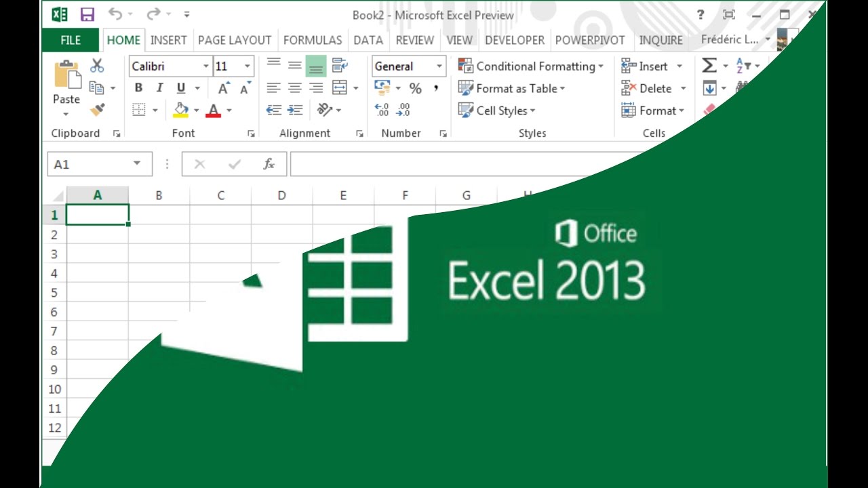Toggle Italic formatting
868x488 pixels.
point(159,88)
